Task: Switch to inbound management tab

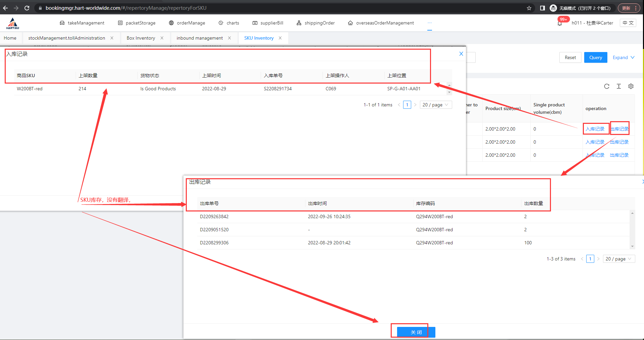Action: coord(200,38)
